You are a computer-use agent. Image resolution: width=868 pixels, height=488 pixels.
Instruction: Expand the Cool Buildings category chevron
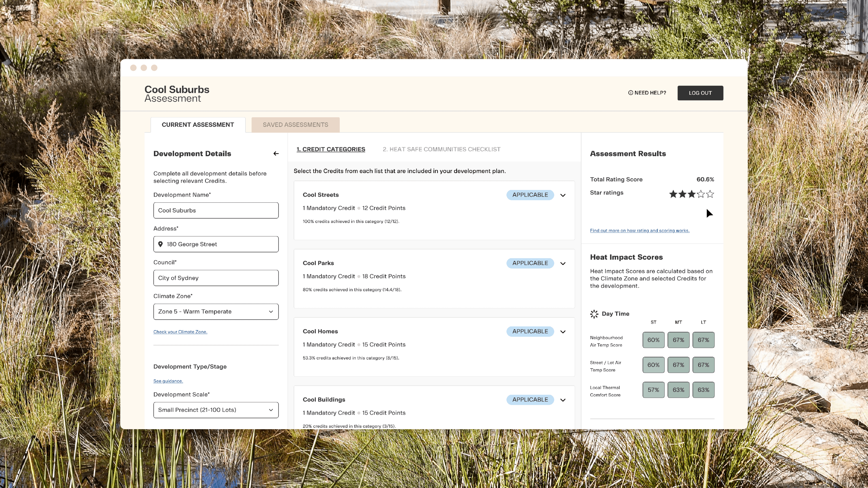(x=563, y=400)
